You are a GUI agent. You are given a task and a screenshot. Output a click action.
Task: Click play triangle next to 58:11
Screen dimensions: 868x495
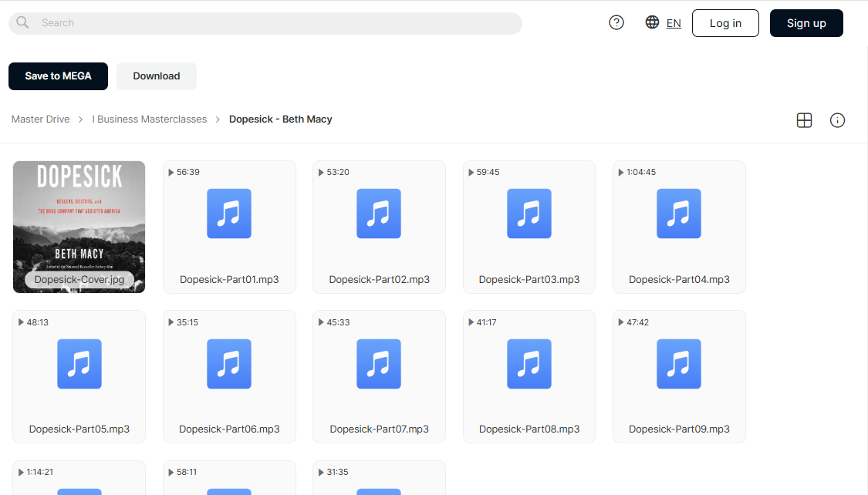[x=171, y=473]
